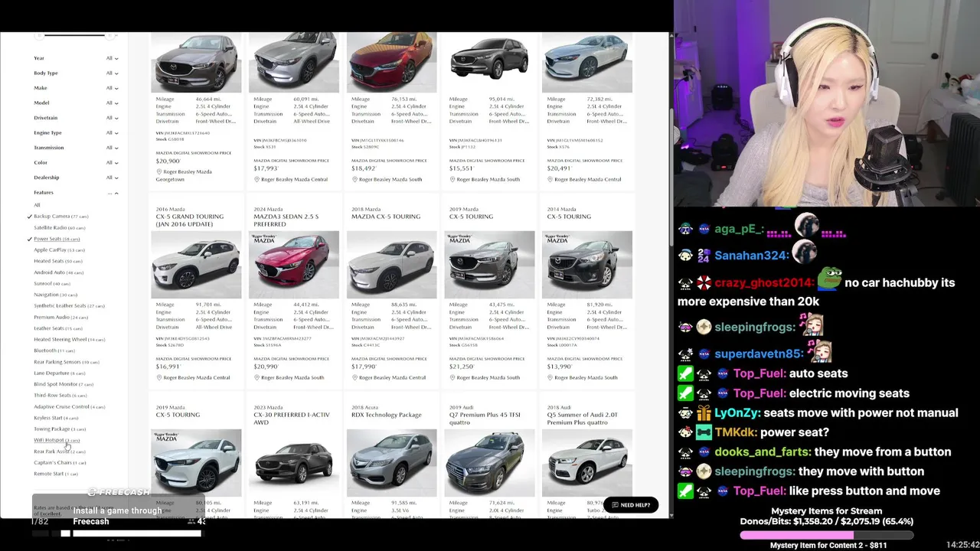
Task: Open the Drivetrain filter dropdown
Action: 75,118
